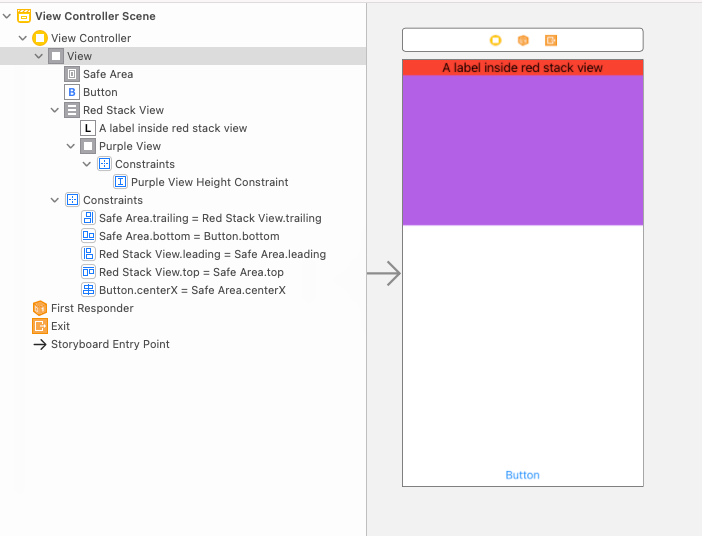This screenshot has width=702, height=536.
Task: Click the orange First Responder cube icon
Action: 40,308
